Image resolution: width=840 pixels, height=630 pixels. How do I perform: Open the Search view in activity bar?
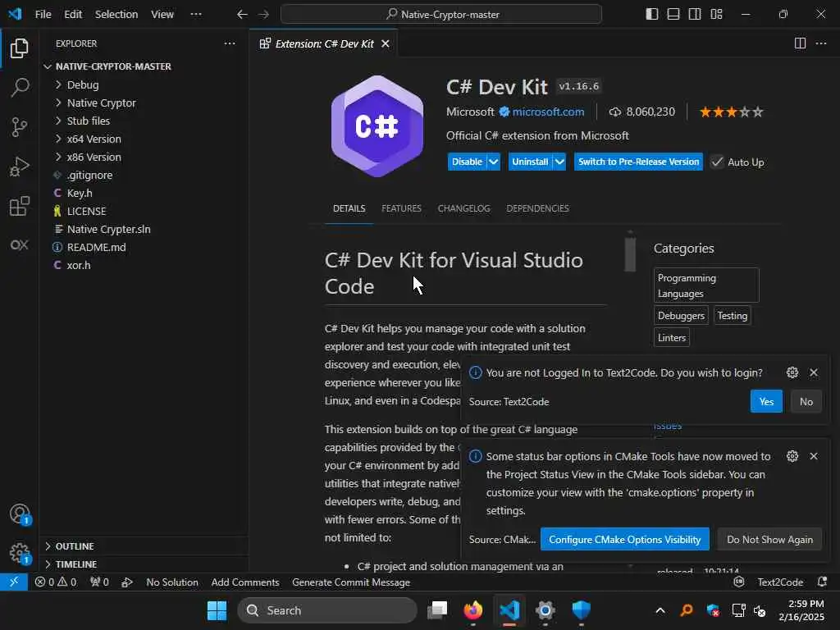point(20,87)
